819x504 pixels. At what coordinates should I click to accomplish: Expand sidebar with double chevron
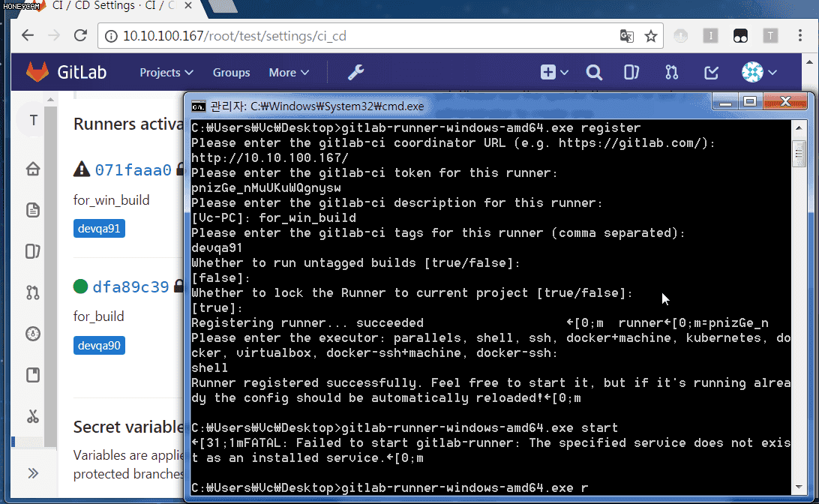pyautogui.click(x=33, y=473)
